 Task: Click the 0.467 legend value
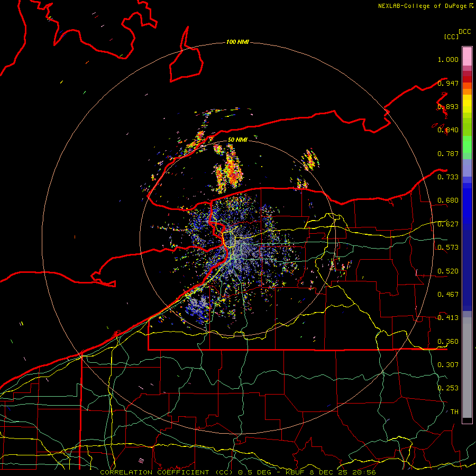(x=448, y=294)
